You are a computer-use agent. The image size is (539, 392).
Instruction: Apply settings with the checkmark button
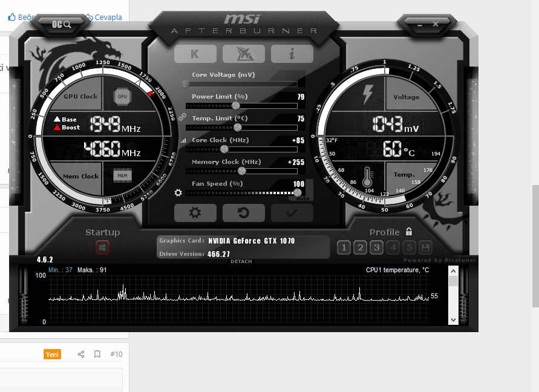pos(292,213)
